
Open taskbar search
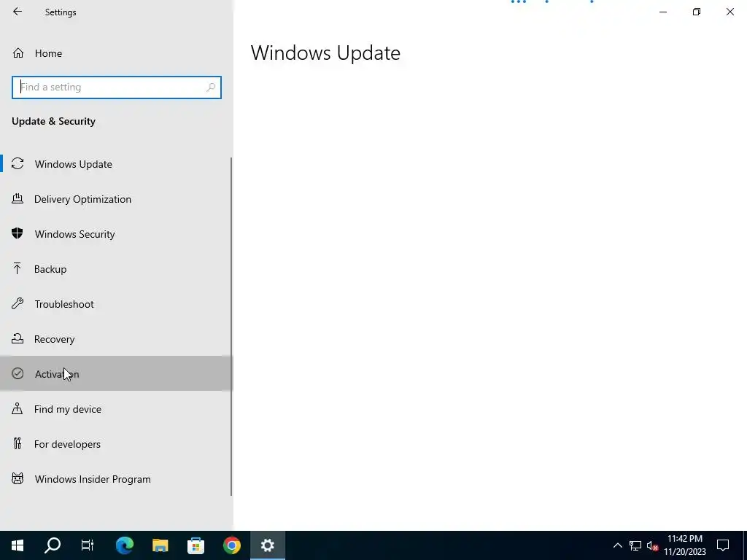click(x=53, y=545)
